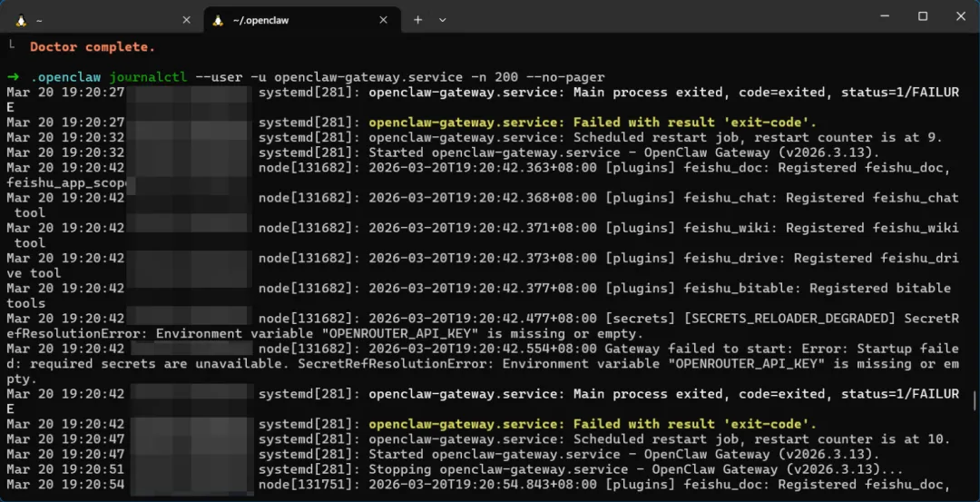The image size is (980, 502).
Task: Maximize the terminal window
Action: (x=923, y=17)
